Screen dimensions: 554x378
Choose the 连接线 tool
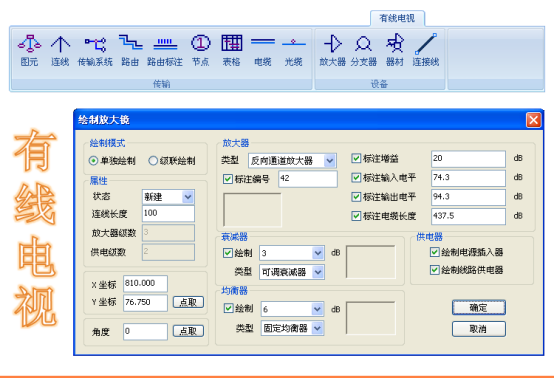click(x=426, y=51)
